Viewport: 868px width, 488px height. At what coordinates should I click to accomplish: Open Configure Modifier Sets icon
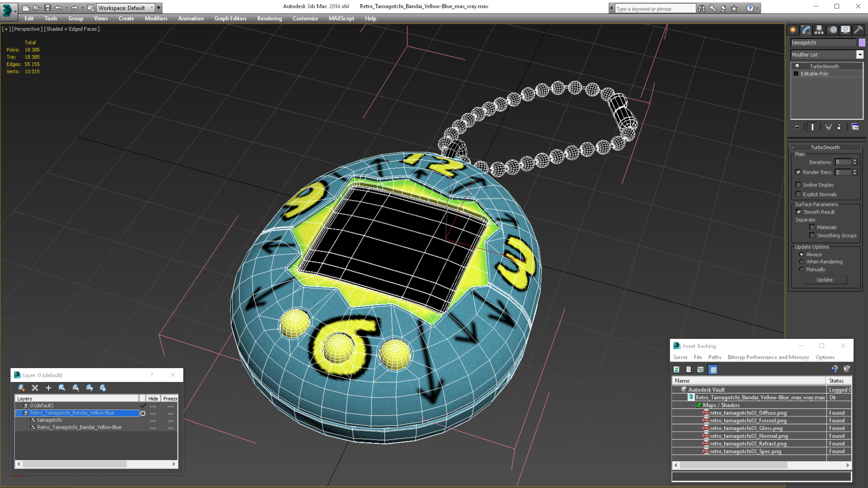(x=855, y=127)
